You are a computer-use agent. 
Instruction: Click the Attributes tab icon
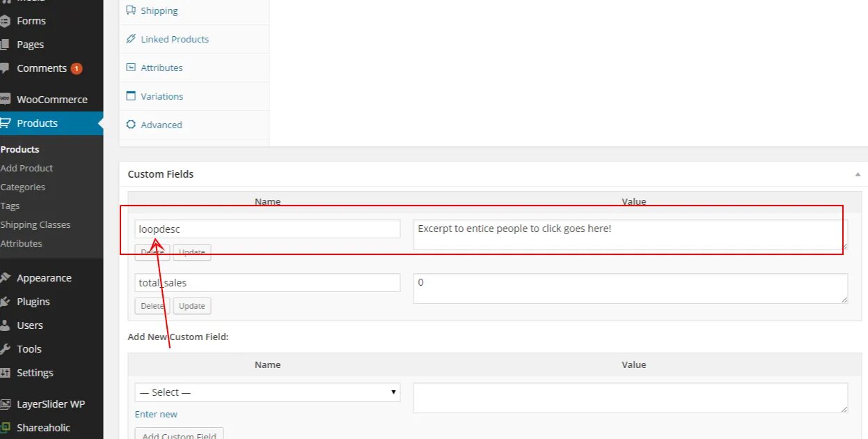point(131,68)
